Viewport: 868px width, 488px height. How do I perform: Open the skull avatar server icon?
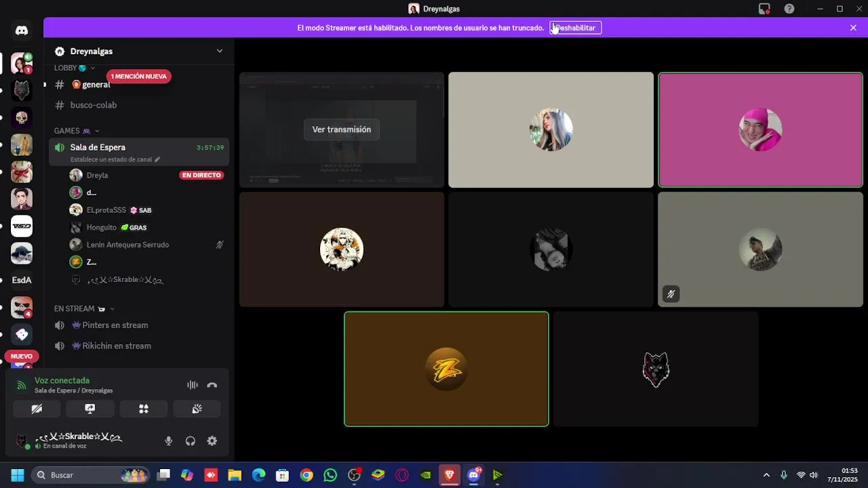click(x=22, y=117)
